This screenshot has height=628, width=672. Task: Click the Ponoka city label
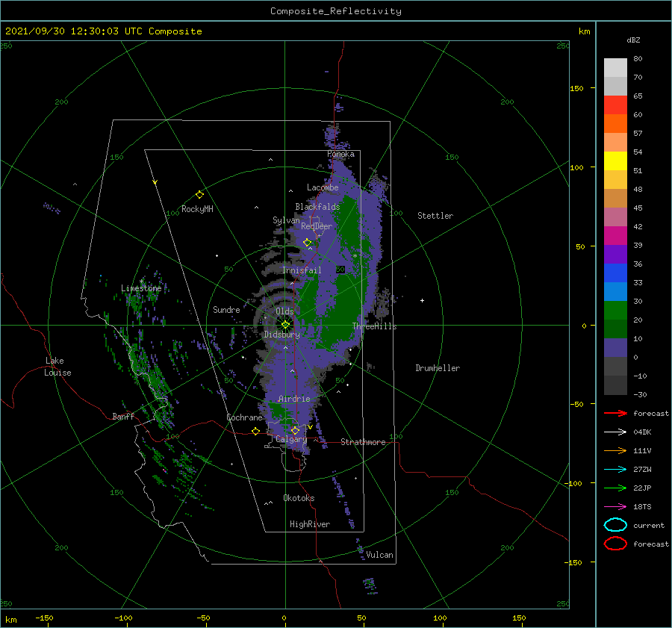(x=340, y=154)
